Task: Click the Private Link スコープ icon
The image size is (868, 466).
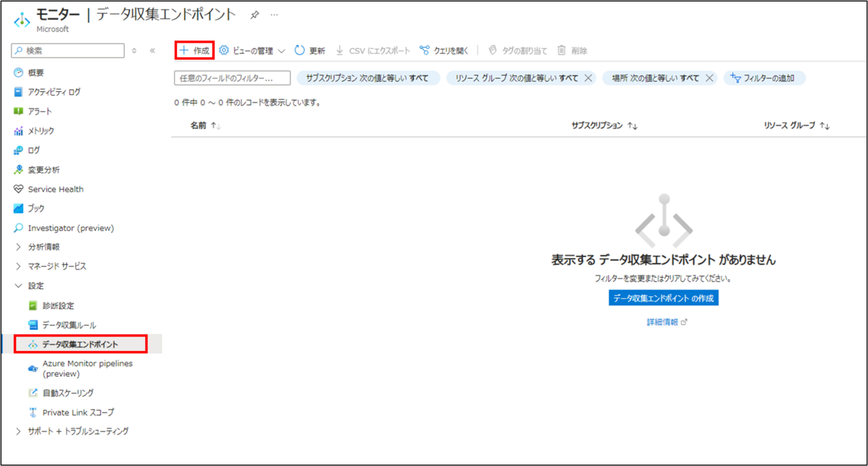Action: [x=33, y=412]
